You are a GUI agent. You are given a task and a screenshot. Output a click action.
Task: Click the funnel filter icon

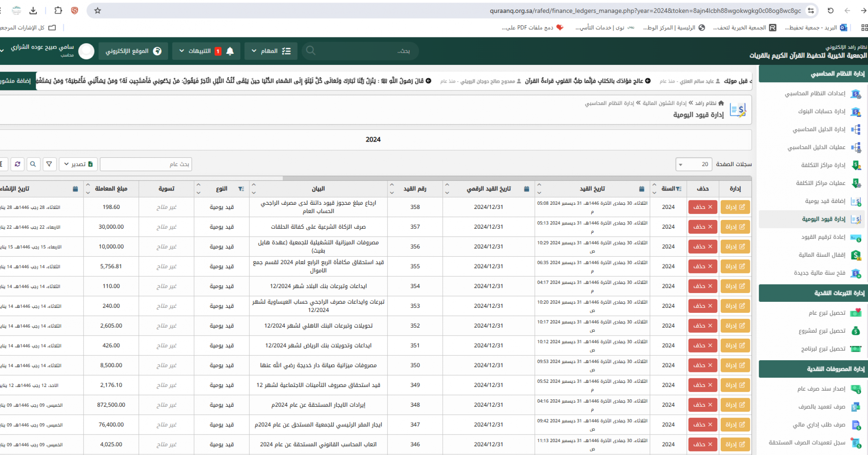pyautogui.click(x=49, y=164)
